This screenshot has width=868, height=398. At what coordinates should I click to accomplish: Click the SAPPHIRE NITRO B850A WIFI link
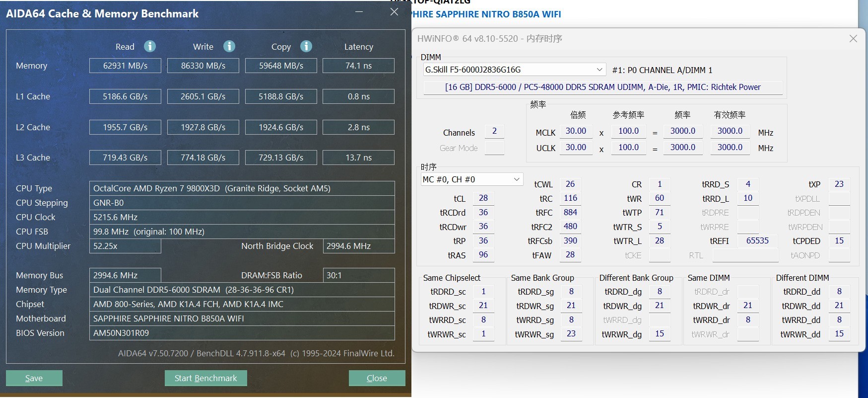pos(486,14)
